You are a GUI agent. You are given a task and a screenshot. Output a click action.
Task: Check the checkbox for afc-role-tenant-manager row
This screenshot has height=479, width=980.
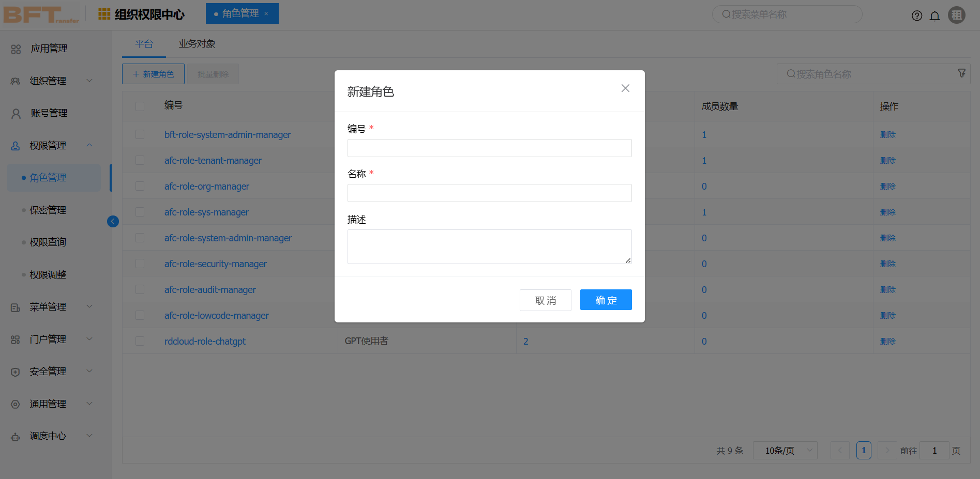tap(140, 160)
